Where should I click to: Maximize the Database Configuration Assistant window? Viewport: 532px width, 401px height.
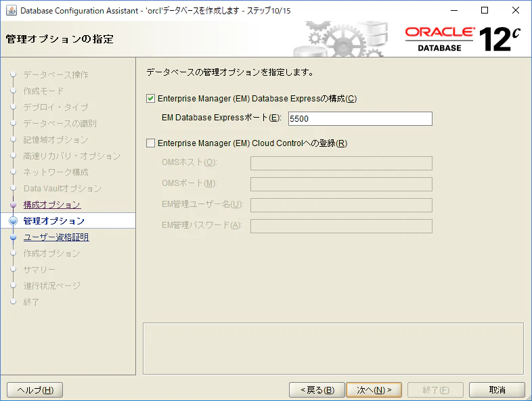(x=485, y=11)
